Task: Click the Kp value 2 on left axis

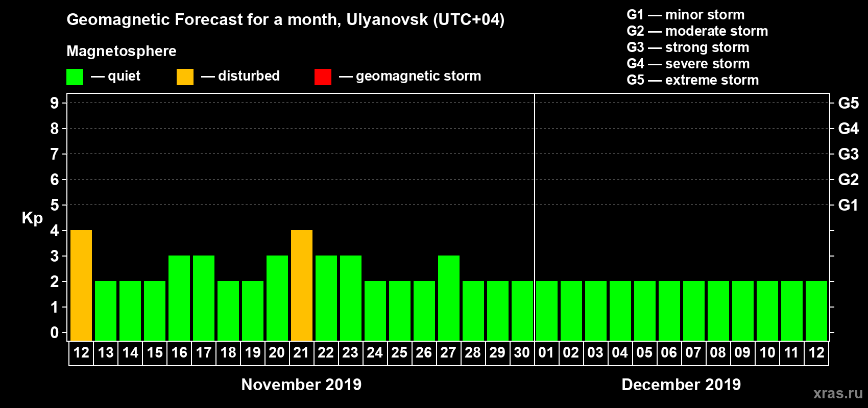Action: [55, 282]
